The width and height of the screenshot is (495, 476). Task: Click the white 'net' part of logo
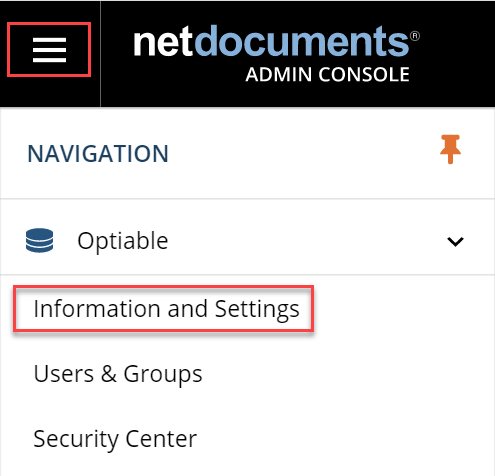163,42
